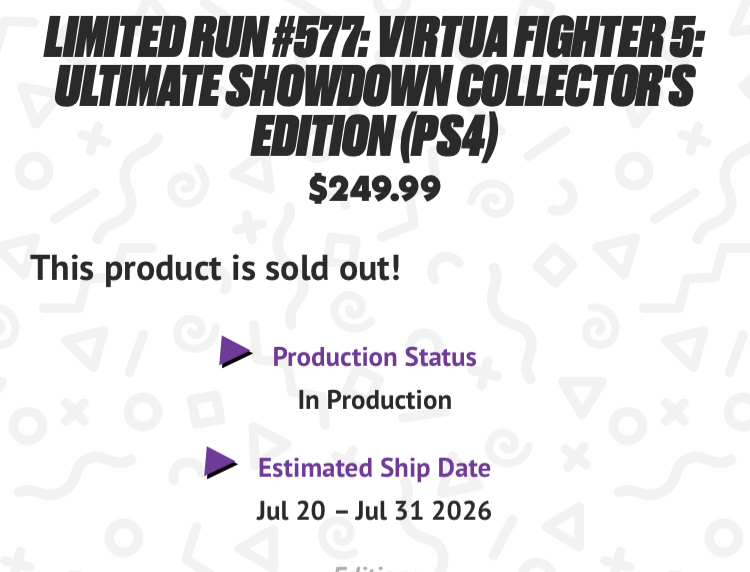Click the In Production status text
Image resolution: width=750 pixels, height=572 pixels.
point(374,401)
